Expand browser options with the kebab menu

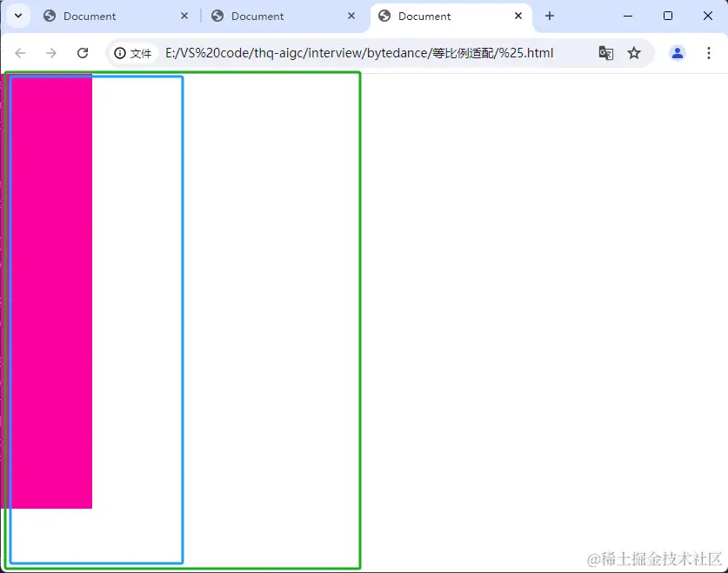click(710, 53)
